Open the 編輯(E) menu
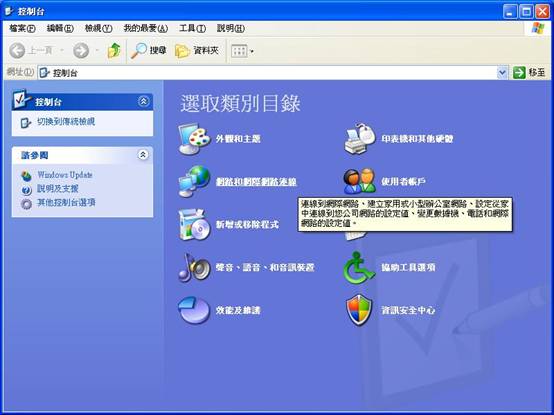Screen dimensions: 554x415 [x=60, y=28]
